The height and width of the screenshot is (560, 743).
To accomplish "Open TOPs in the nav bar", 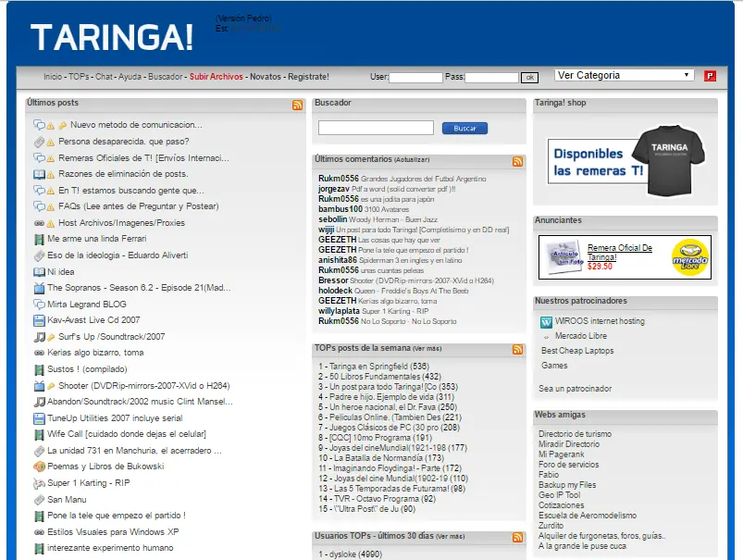I will (x=79, y=76).
